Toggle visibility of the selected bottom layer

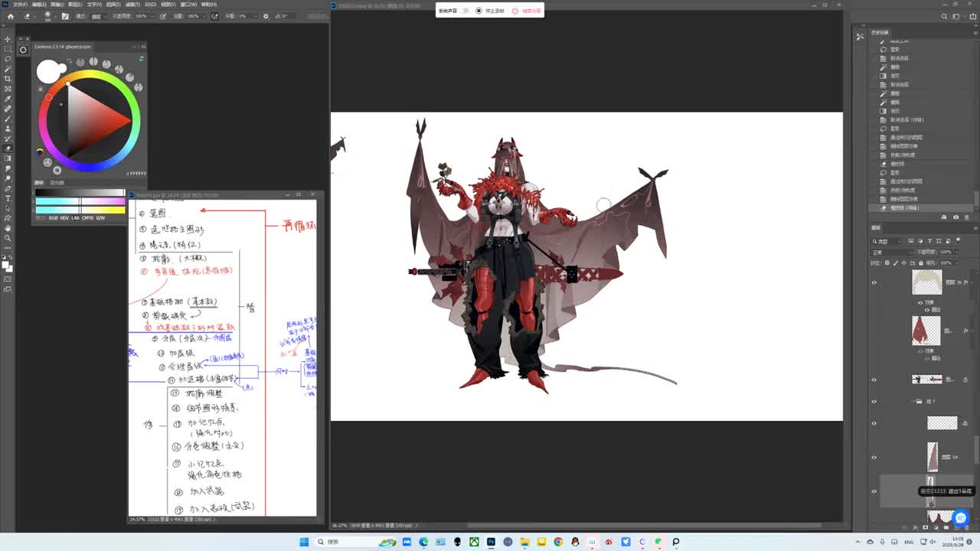[x=874, y=491]
